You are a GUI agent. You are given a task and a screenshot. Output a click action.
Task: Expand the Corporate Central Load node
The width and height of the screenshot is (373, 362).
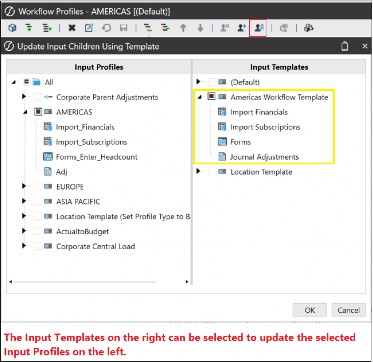[24, 246]
